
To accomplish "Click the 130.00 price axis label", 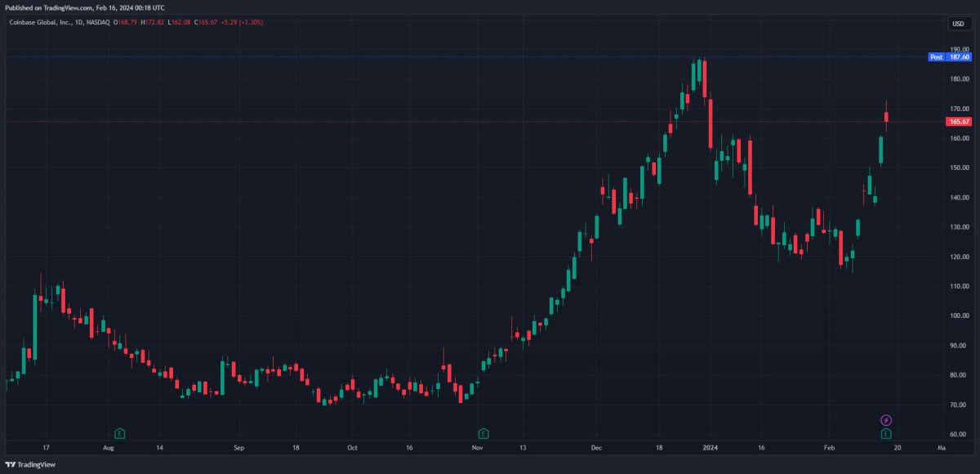I will pyautogui.click(x=959, y=227).
